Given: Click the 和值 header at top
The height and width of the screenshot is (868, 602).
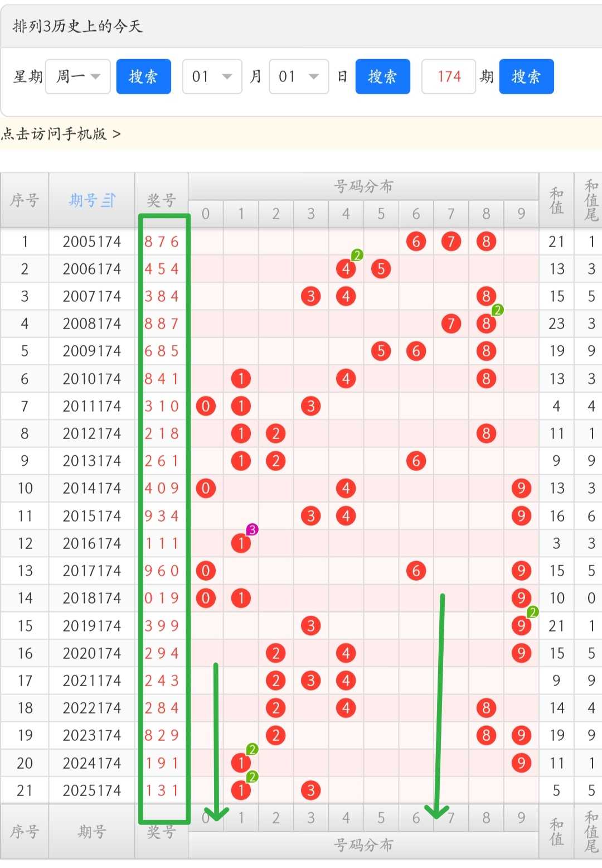Looking at the screenshot, I should coord(556,200).
